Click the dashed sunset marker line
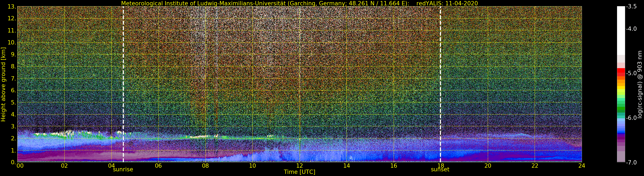Viewport: 644px width, 176px height. point(440,84)
